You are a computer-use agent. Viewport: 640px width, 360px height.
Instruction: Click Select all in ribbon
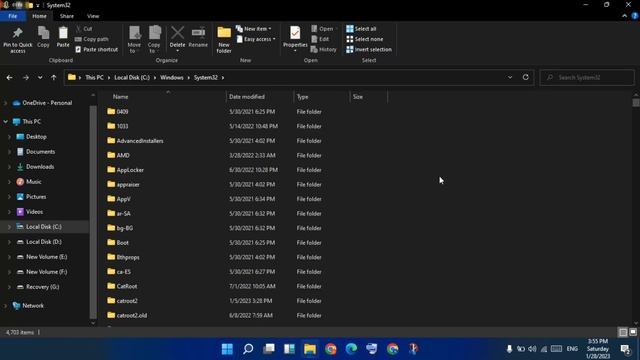click(x=361, y=29)
